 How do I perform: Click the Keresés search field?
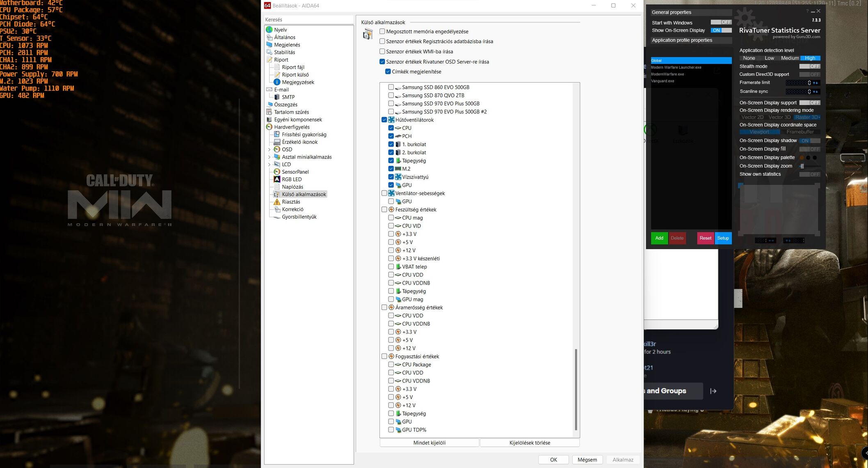coord(309,20)
